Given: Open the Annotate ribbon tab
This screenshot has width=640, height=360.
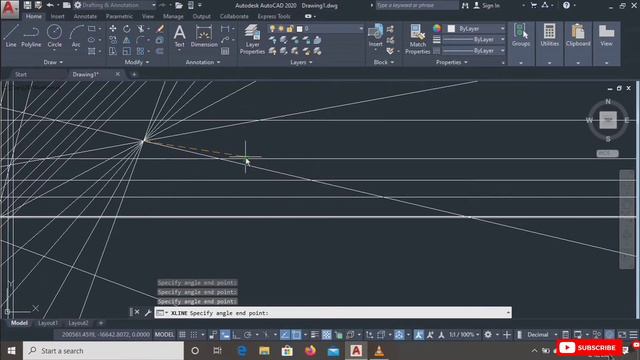Looking at the screenshot, I should click(85, 16).
